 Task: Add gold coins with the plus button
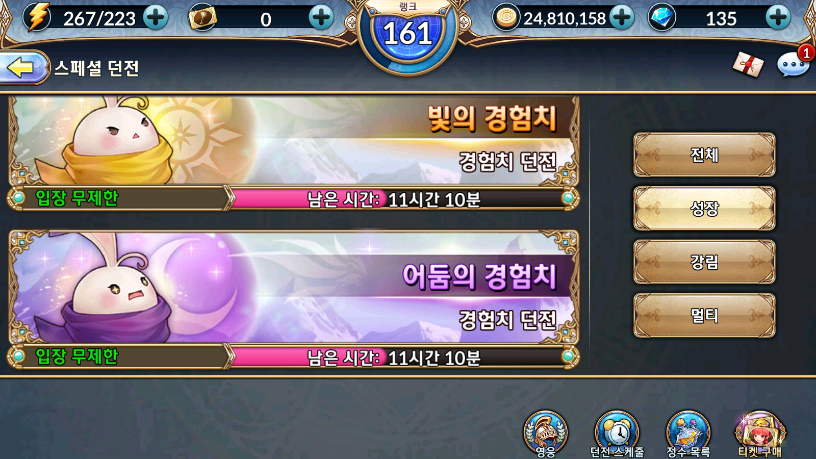[x=622, y=18]
